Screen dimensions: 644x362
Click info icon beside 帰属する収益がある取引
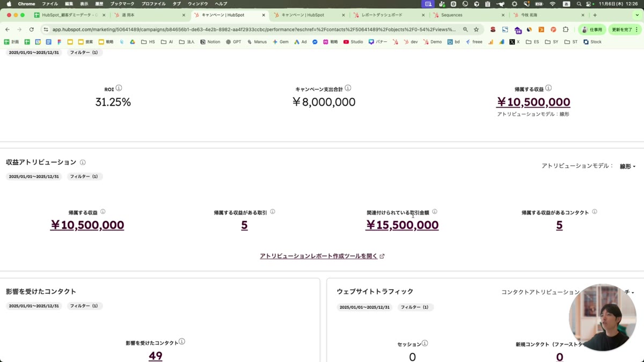273,212
